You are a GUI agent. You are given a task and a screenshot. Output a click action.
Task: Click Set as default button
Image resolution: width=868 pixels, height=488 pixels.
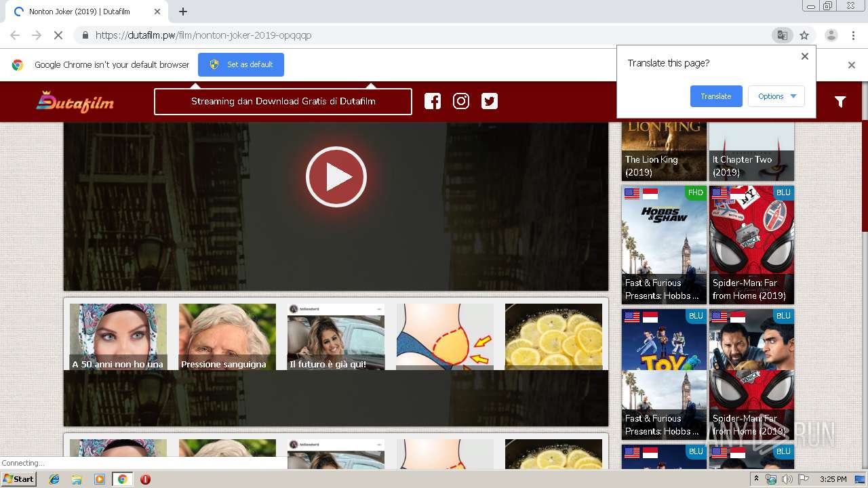241,64
